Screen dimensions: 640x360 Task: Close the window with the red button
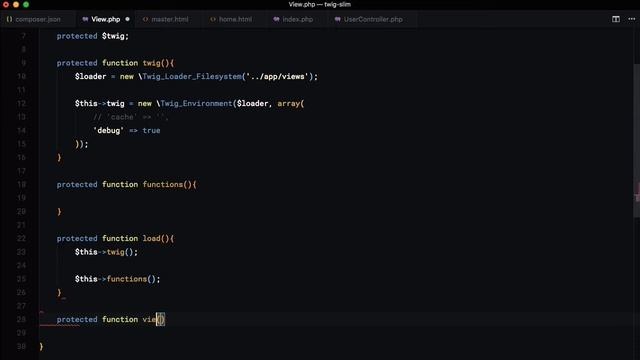[6, 4]
